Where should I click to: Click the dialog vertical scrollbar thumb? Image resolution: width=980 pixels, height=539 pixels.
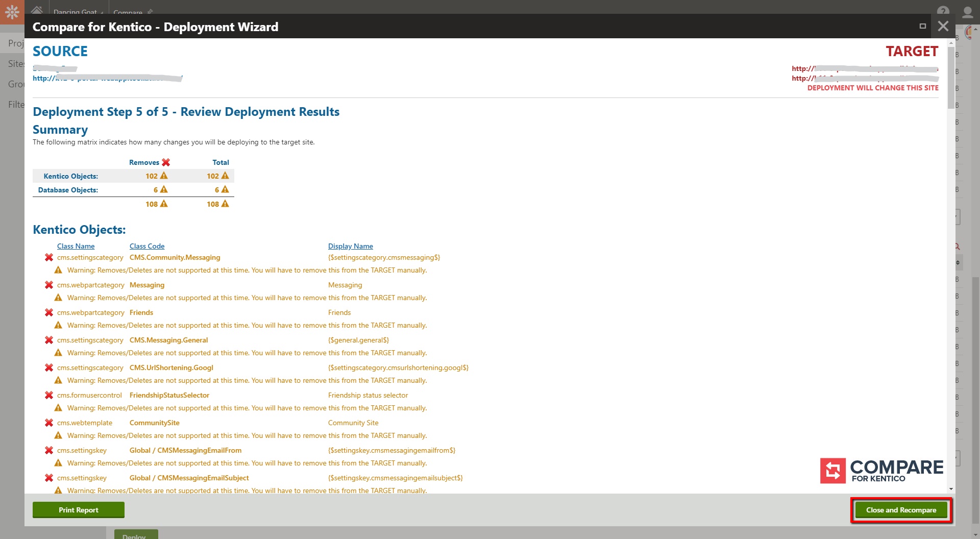point(951,78)
